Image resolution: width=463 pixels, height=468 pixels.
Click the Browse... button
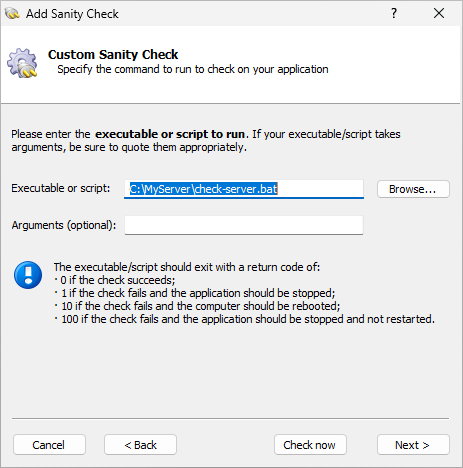pos(413,189)
